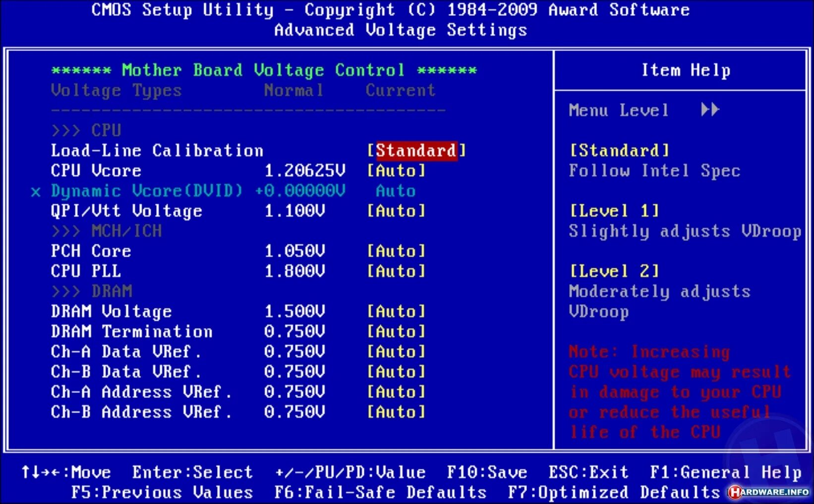Click the Mother Board Voltage Control heading
Screen dimensions: 814x504
264,70
